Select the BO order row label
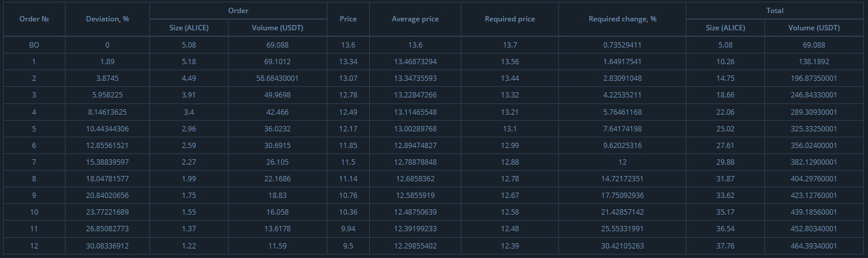 click(34, 45)
